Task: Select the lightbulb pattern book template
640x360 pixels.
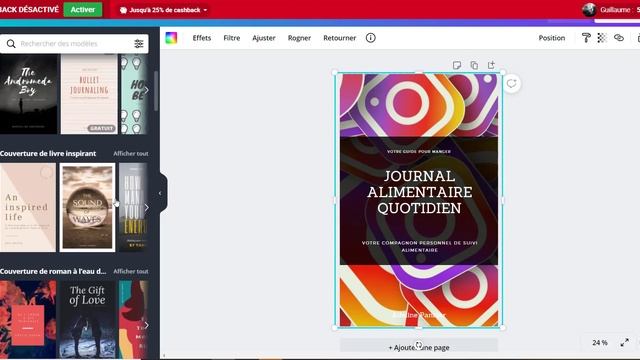Action: coord(134,94)
